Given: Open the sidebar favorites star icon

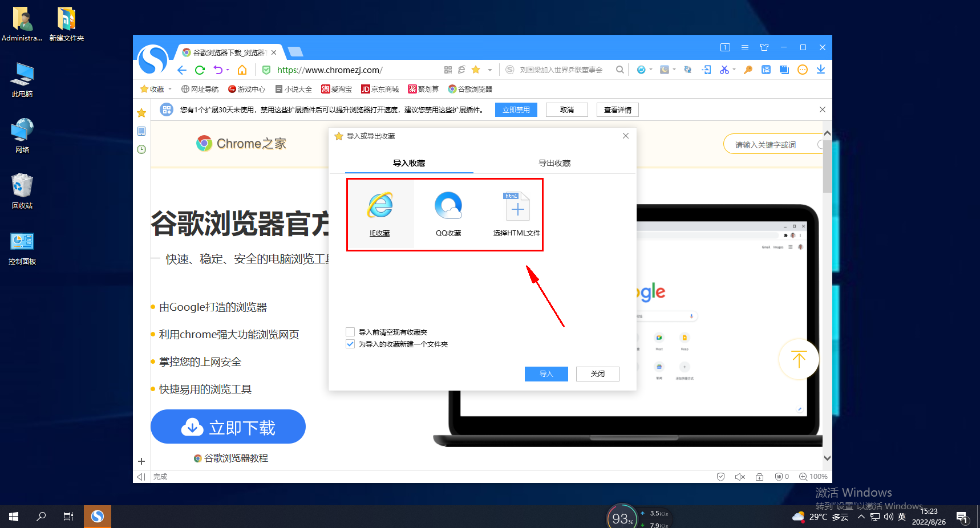Looking at the screenshot, I should coord(141,113).
